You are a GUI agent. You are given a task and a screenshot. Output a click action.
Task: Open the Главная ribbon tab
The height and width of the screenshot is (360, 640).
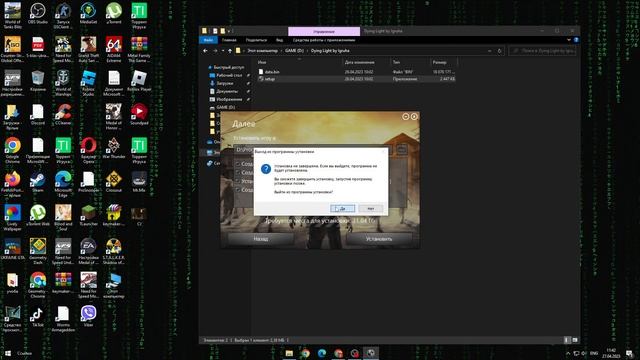229,40
